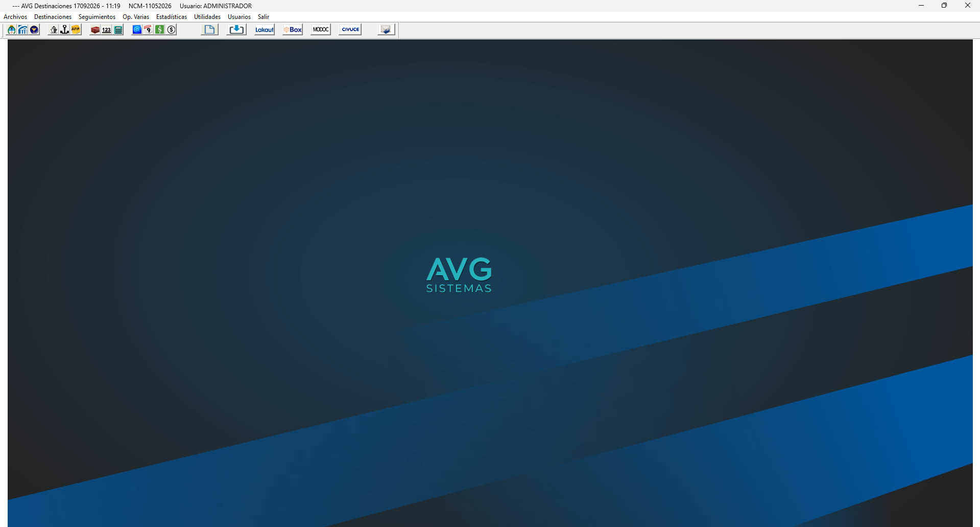The height and width of the screenshot is (527, 980).
Task: Open the calendar icon showing 9
Action: tap(148, 30)
